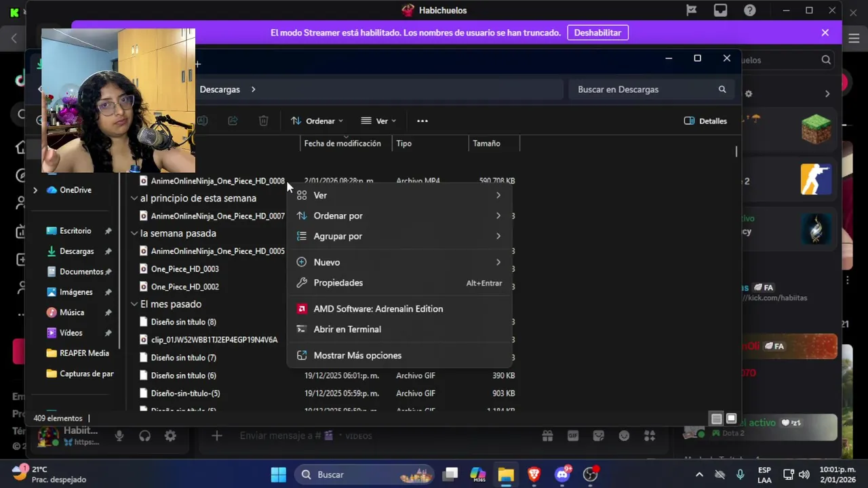The height and width of the screenshot is (488, 868).
Task: Launch AMD Software: Adrenalin Edition entry
Action: pos(400,308)
